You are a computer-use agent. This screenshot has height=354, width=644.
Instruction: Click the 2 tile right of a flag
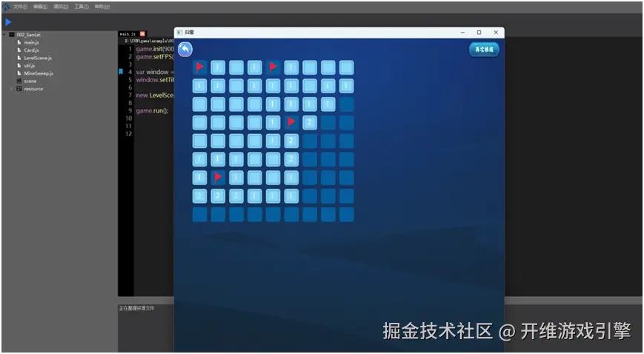(x=310, y=122)
